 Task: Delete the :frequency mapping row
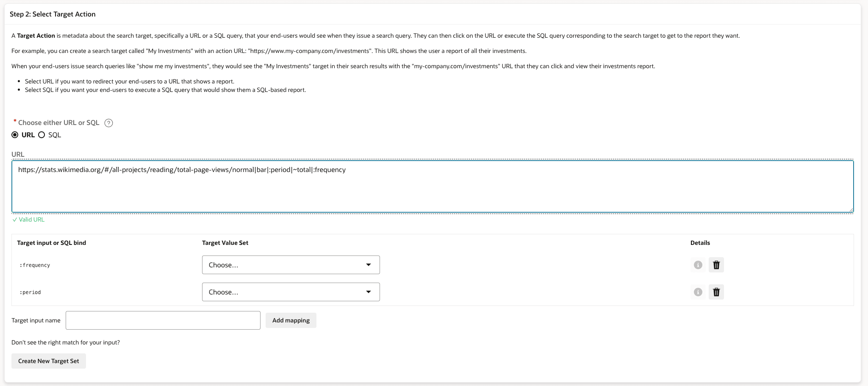coord(716,265)
